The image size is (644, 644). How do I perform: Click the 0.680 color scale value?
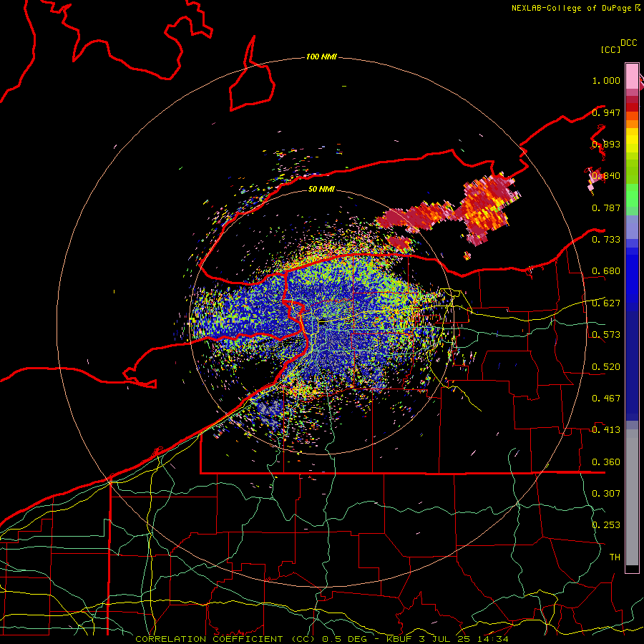(606, 271)
